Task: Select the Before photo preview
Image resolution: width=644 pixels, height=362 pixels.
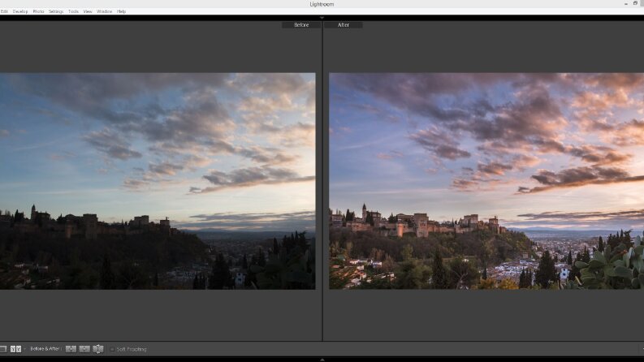Action: 158,181
